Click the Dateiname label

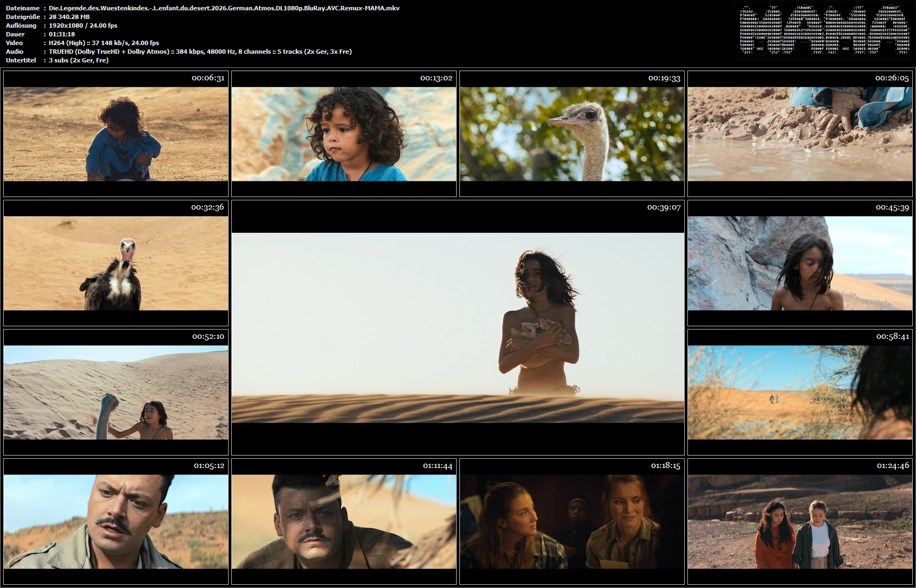point(23,8)
